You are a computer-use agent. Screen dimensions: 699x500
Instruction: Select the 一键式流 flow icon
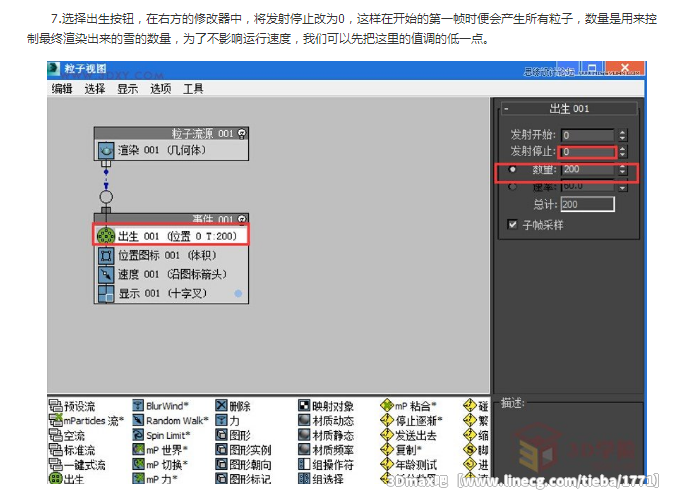click(x=56, y=464)
